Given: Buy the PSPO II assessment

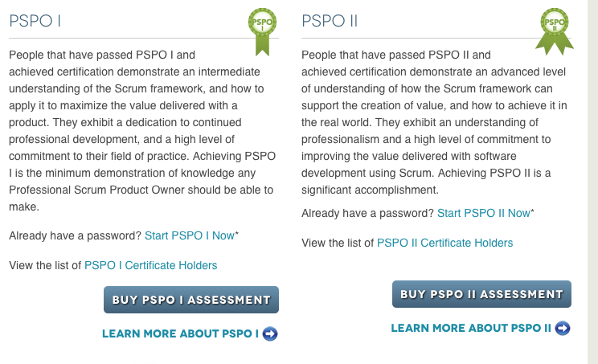Looking at the screenshot, I should (481, 294).
